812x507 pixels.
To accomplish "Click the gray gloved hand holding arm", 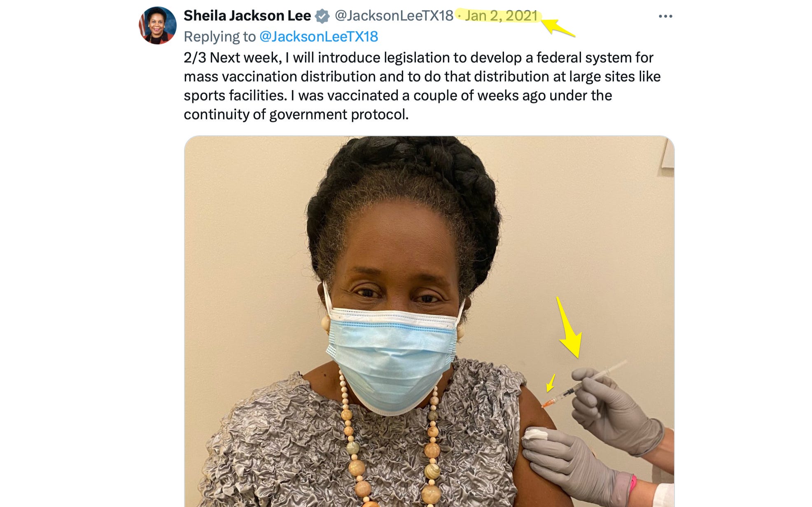I will 577,465.
